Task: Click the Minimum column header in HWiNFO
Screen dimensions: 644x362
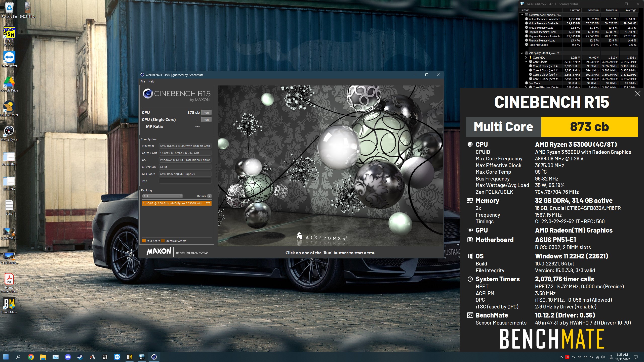Action: [591, 10]
